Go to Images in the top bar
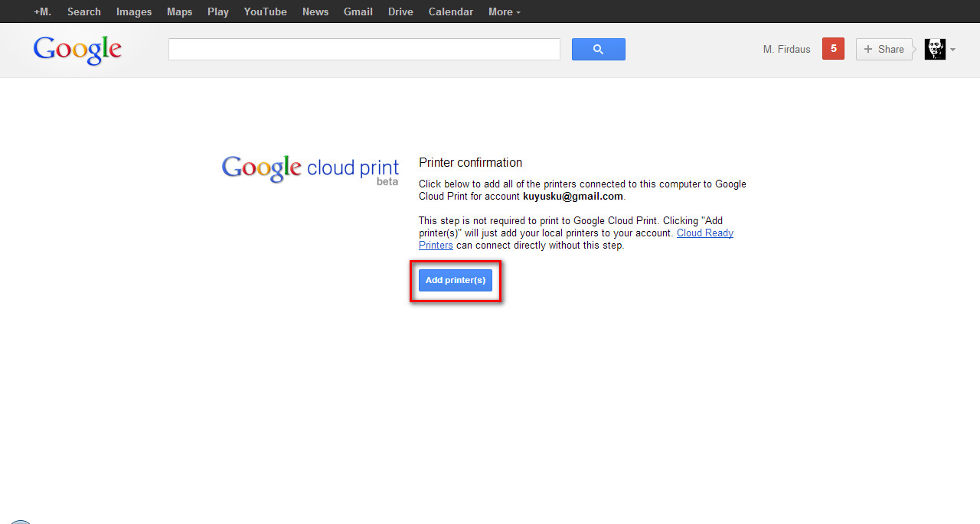 coord(134,11)
